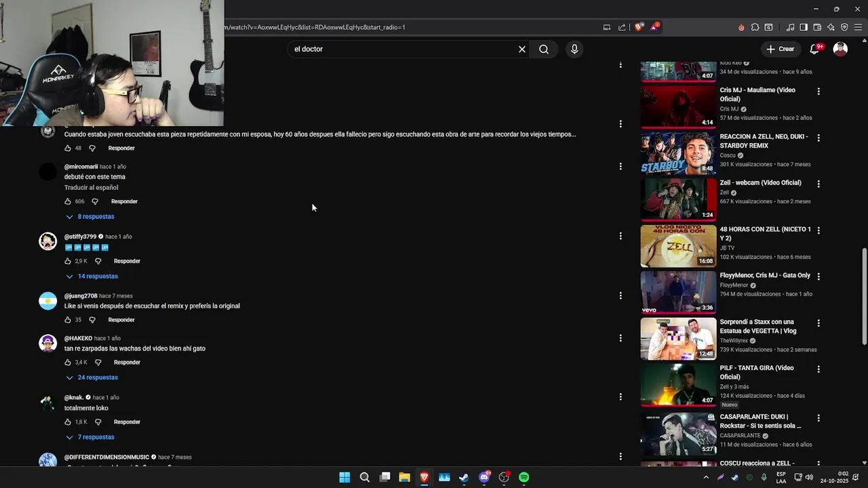This screenshot has width=868, height=488.
Task: Open Discord from the taskbar
Action: click(484, 477)
